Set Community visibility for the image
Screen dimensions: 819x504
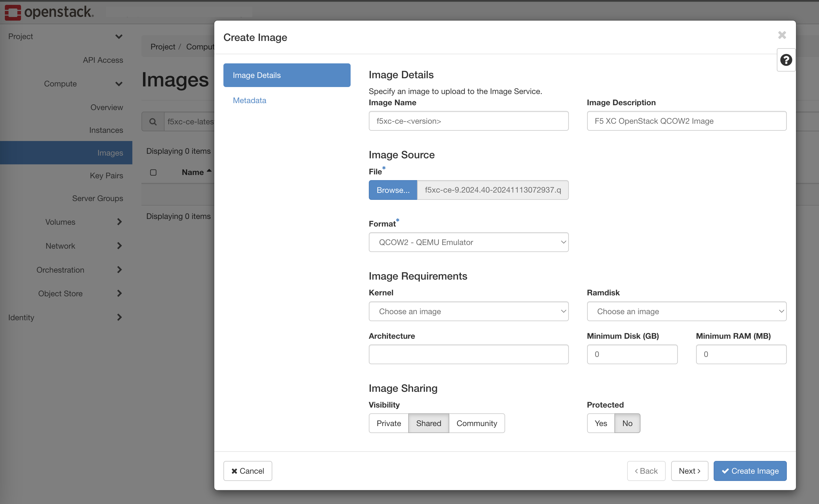[476, 423]
